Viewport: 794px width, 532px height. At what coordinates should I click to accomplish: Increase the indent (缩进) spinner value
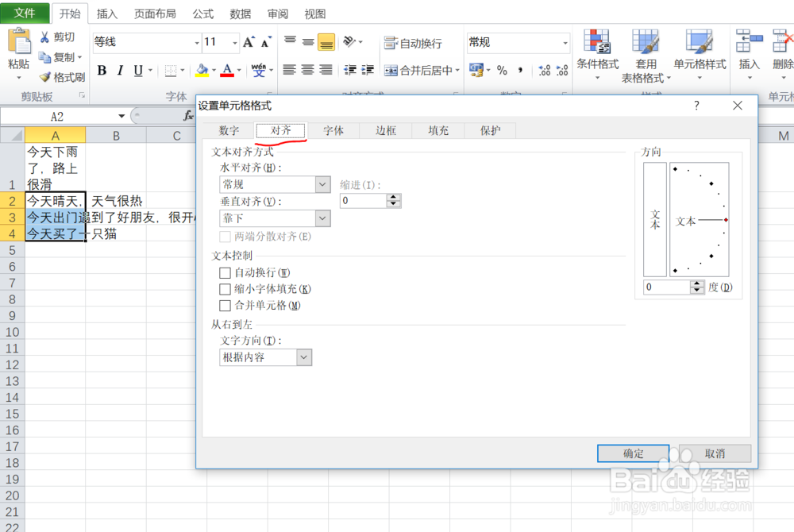393,197
